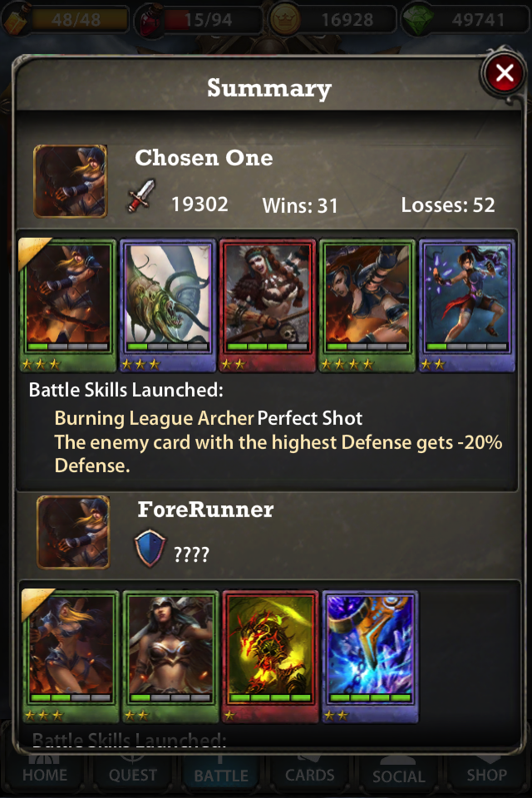532x798 pixels.
Task: Select the four-star fire archer card
Action: click(367, 305)
